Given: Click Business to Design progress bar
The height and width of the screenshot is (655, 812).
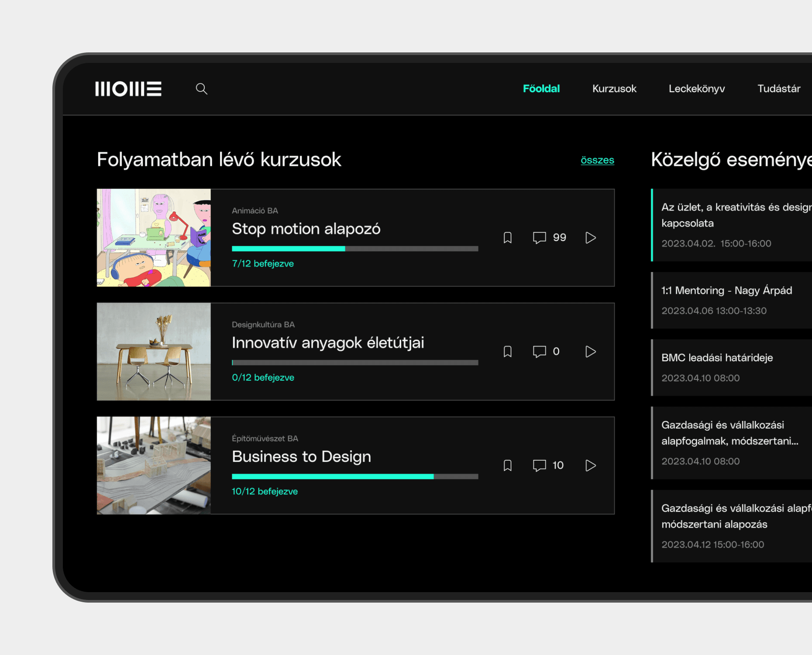Looking at the screenshot, I should [x=355, y=477].
